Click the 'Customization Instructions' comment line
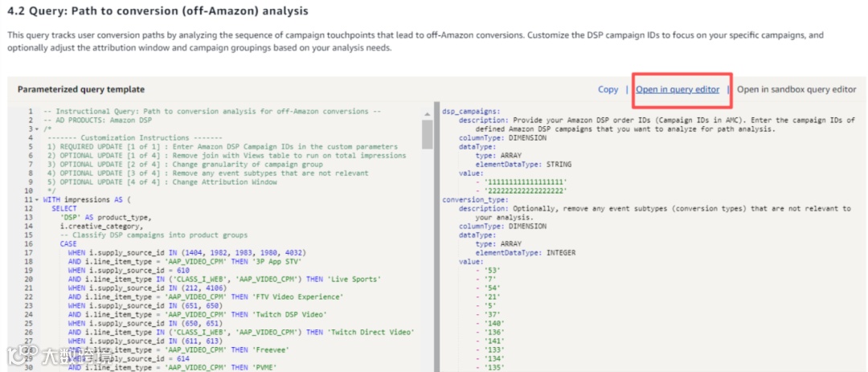The height and width of the screenshot is (372, 868). coord(134,138)
